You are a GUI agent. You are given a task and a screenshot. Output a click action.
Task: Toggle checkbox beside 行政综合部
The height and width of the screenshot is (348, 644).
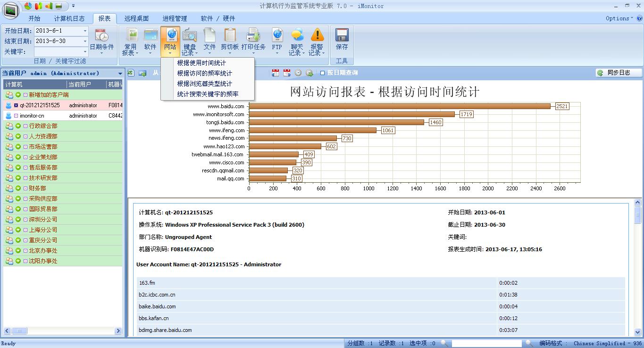[25, 126]
